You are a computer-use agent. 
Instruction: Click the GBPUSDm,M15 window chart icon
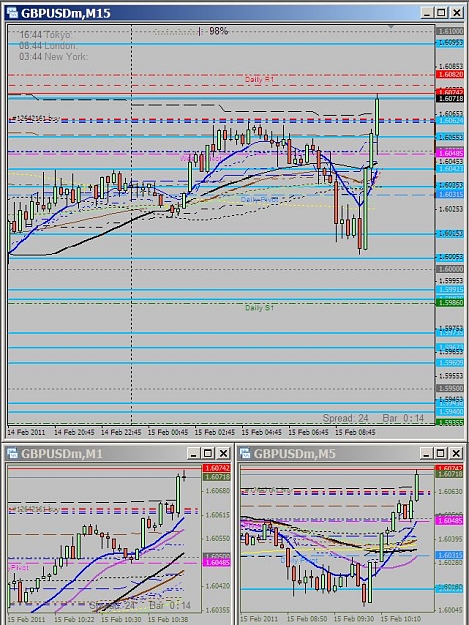pyautogui.click(x=12, y=13)
